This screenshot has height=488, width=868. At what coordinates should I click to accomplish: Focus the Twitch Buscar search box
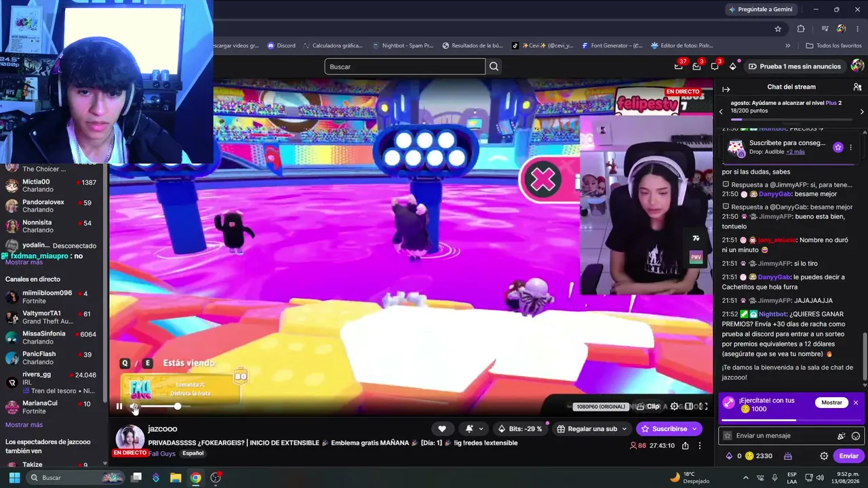point(405,66)
